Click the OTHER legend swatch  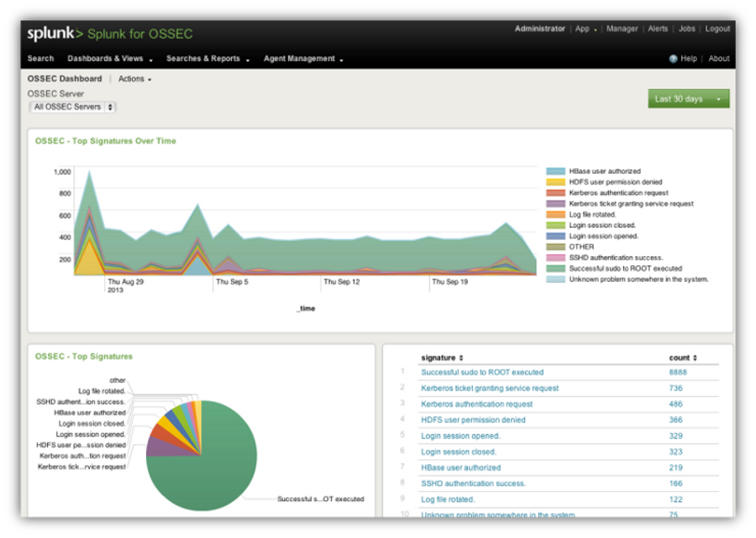(x=555, y=247)
